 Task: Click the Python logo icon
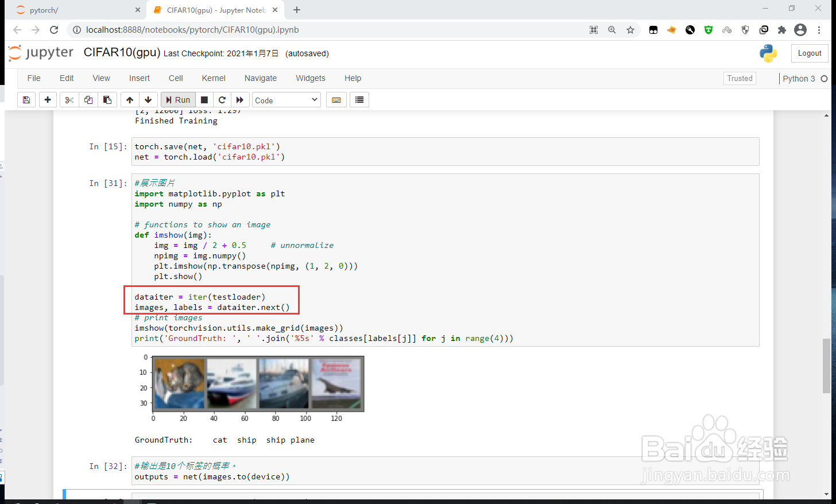coord(768,53)
